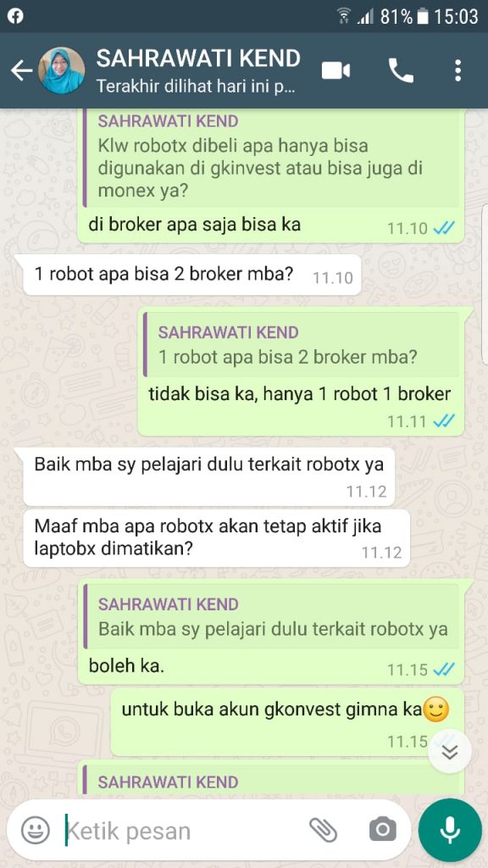488x868 pixels.
Task: Open the three-dot options menu
Action: pyautogui.click(x=457, y=71)
